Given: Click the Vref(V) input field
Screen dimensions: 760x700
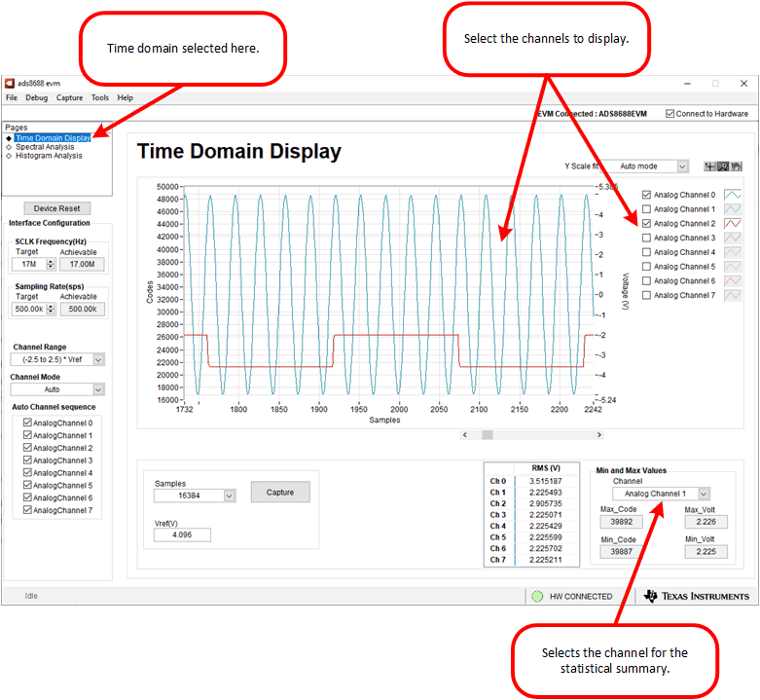Looking at the screenshot, I should 182,534.
